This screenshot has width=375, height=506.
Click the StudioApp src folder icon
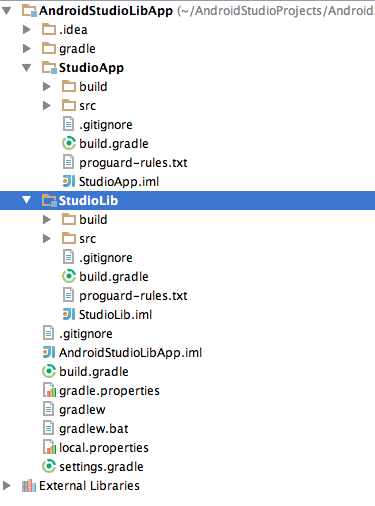point(69,105)
